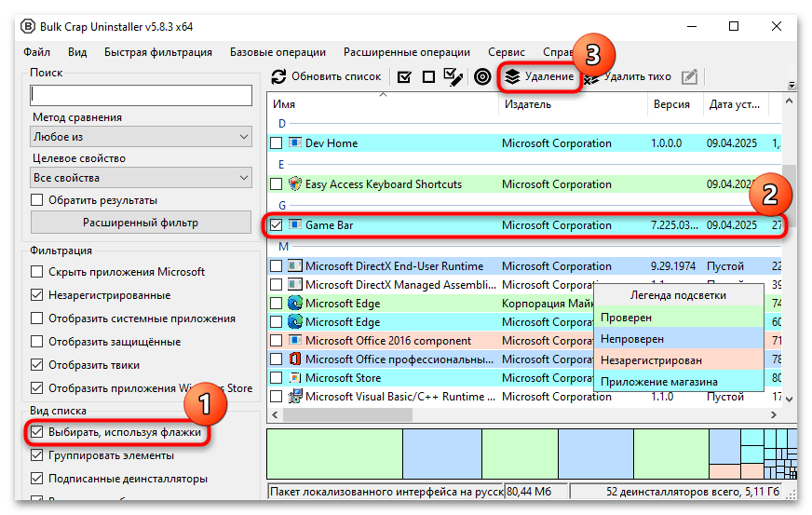Sort by Версия column header
Image resolution: width=812 pixels, height=515 pixels.
click(x=675, y=104)
